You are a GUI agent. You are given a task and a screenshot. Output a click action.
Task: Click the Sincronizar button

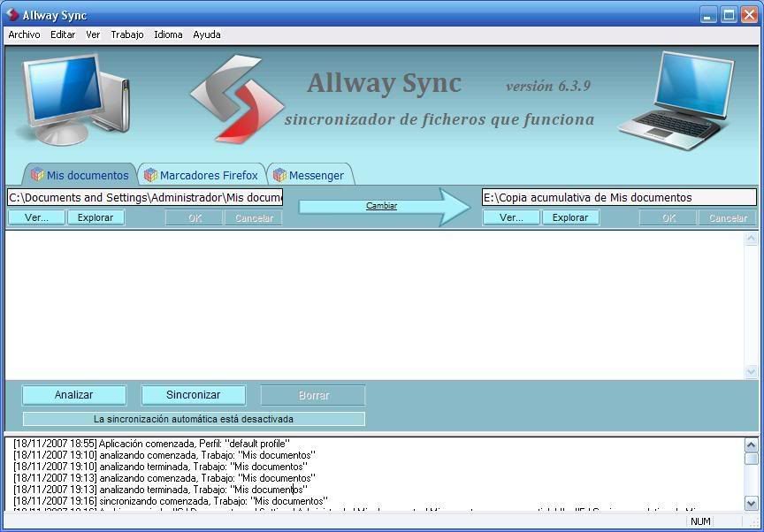194,395
